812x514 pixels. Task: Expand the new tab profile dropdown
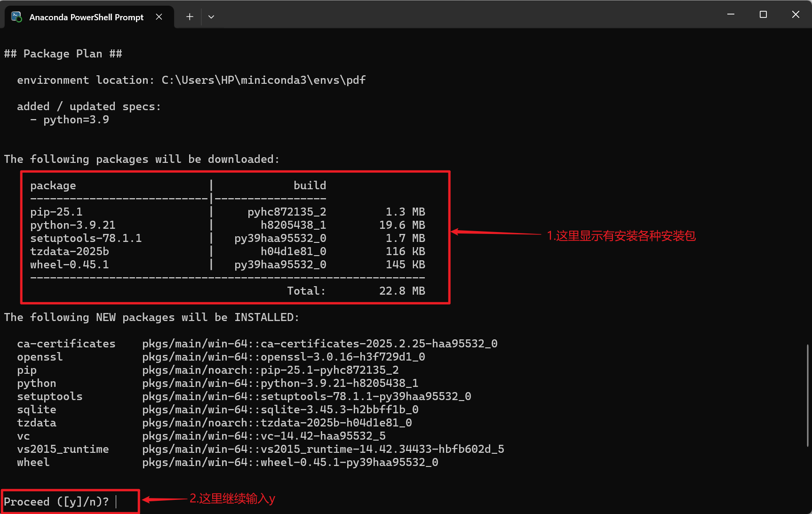(211, 17)
